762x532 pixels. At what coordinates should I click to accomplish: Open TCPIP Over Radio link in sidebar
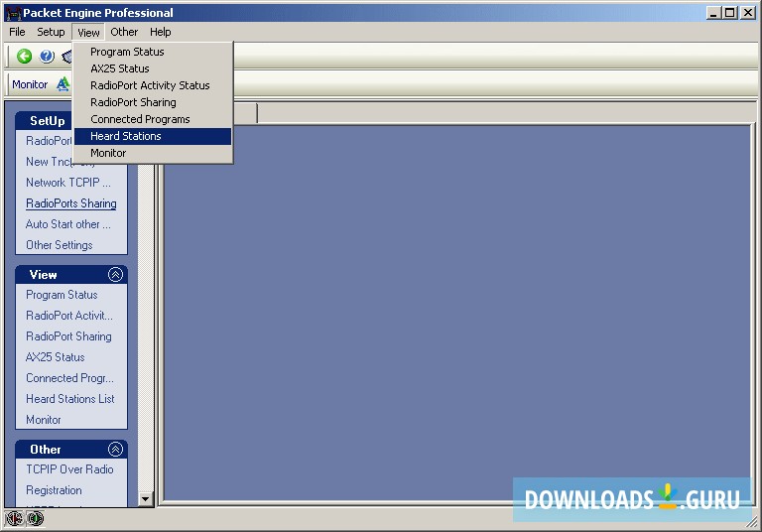(69, 469)
